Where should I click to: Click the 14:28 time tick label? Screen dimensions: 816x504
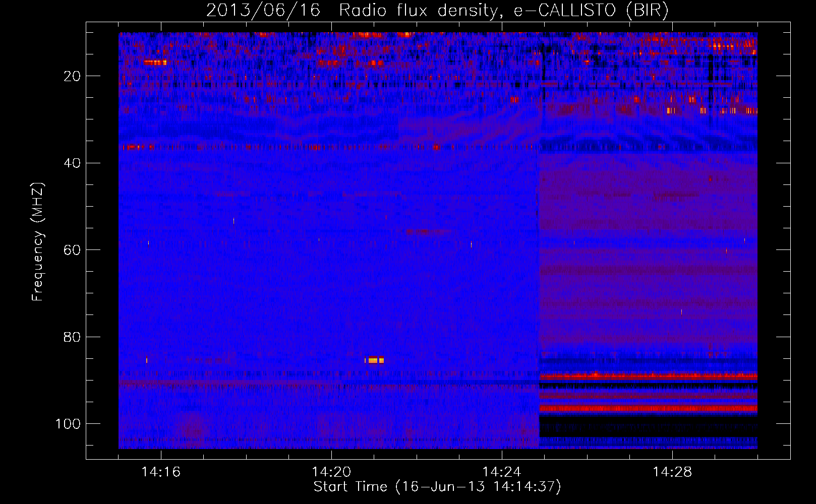672,472
